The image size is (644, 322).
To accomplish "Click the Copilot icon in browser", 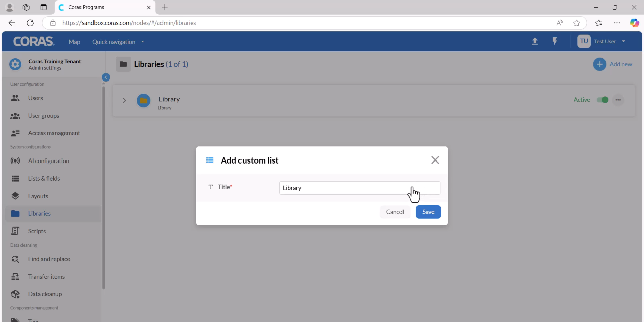I will coord(635,23).
